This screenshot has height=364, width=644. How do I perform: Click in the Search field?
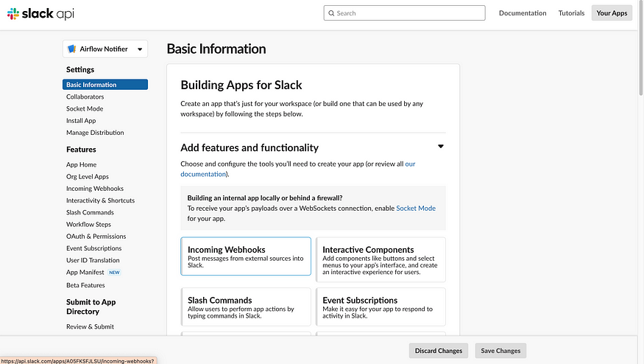pos(404,13)
